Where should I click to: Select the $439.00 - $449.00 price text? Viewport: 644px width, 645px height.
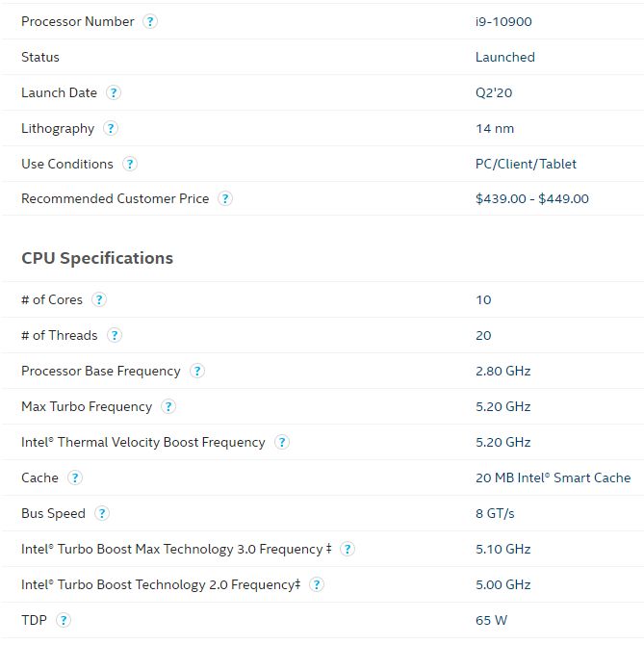click(x=532, y=198)
